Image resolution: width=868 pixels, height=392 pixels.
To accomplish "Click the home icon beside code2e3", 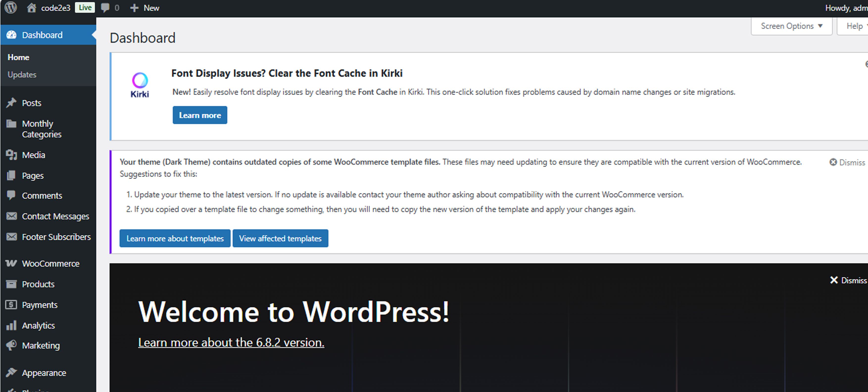I will 31,7.
